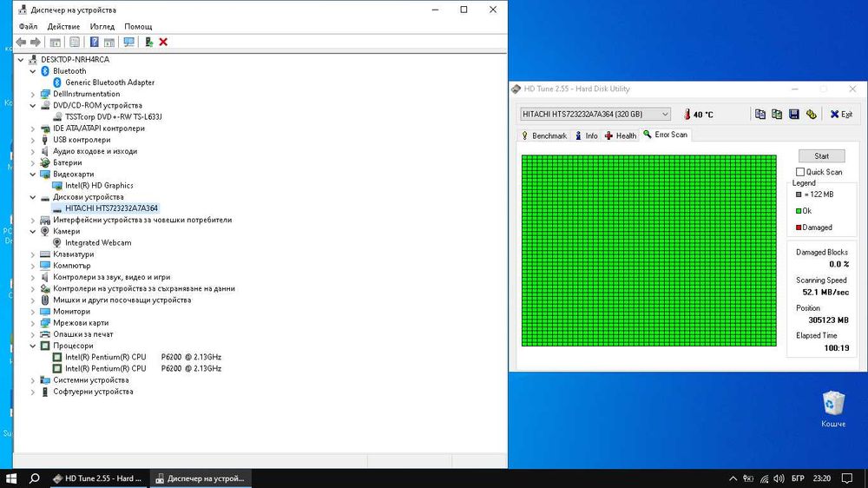Click the Help toolbar icon in Device Manager

pyautogui.click(x=94, y=42)
